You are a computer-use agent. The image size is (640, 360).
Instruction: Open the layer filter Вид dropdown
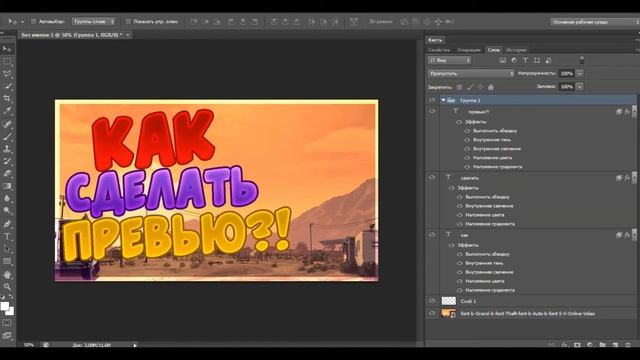[449, 60]
